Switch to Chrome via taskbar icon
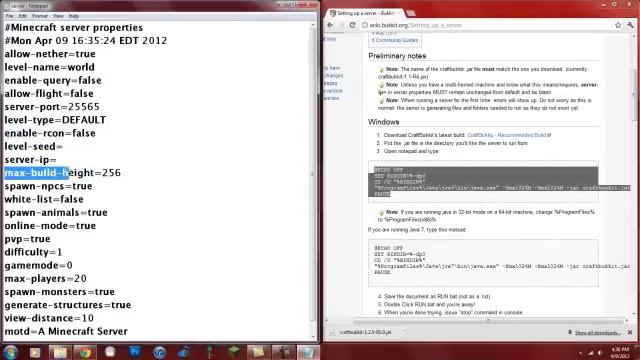 (85, 352)
